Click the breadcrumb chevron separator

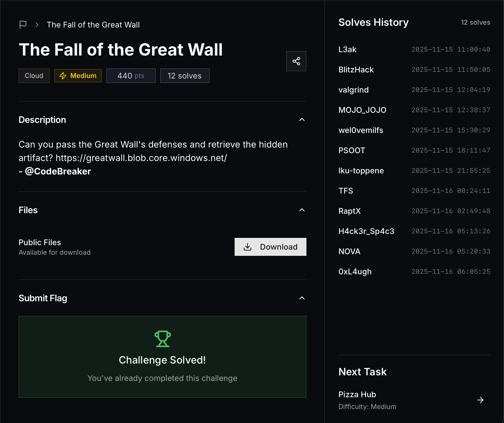coord(37,25)
